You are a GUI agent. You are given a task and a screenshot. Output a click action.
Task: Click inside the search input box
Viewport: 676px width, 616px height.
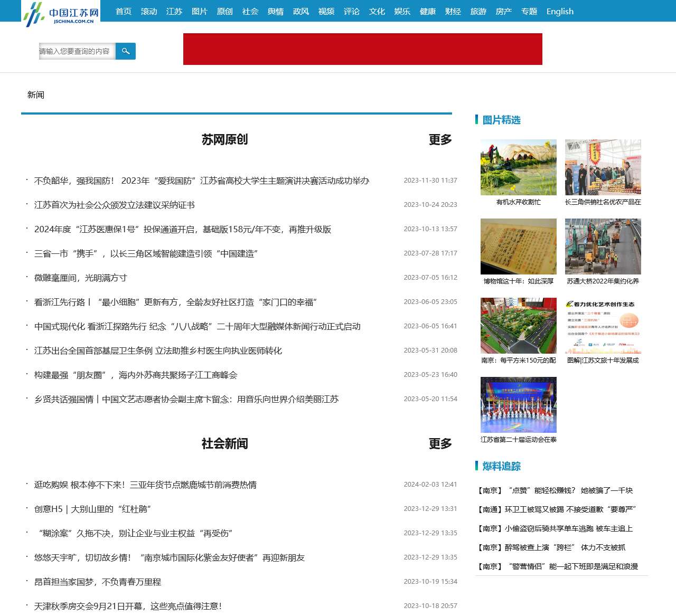[77, 51]
